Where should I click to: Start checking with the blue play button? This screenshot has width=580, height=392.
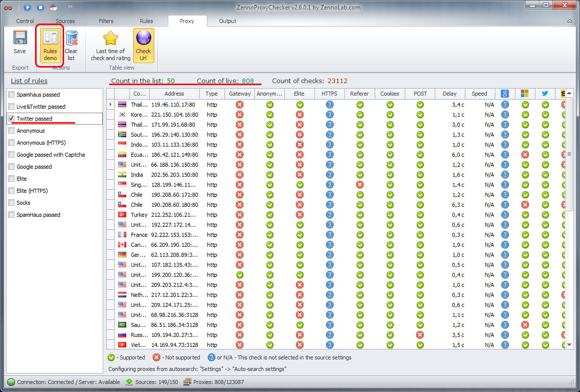pos(28,8)
